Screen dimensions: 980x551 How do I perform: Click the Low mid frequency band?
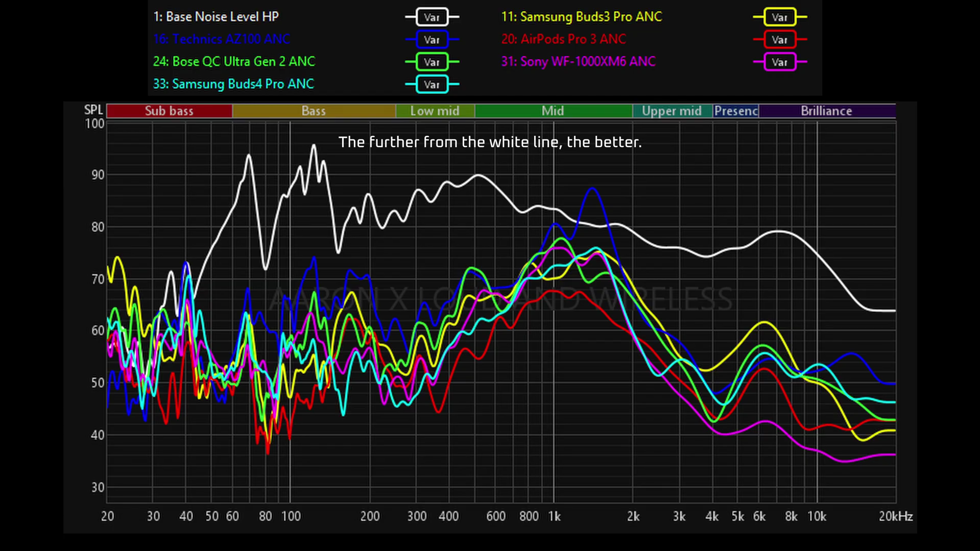coord(435,111)
